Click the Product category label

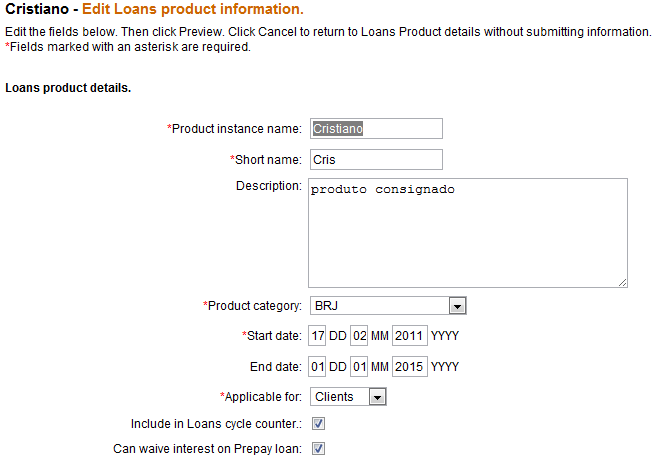pyautogui.click(x=254, y=306)
